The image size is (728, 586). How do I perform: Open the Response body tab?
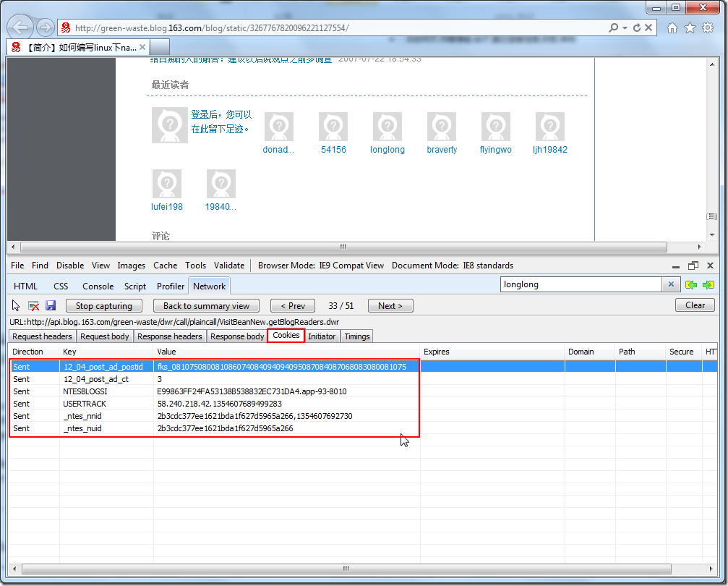point(237,336)
